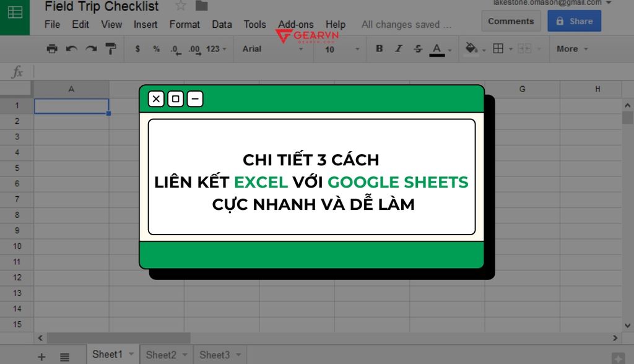The height and width of the screenshot is (364, 634).
Task: Toggle bold formatting
Action: [x=379, y=48]
